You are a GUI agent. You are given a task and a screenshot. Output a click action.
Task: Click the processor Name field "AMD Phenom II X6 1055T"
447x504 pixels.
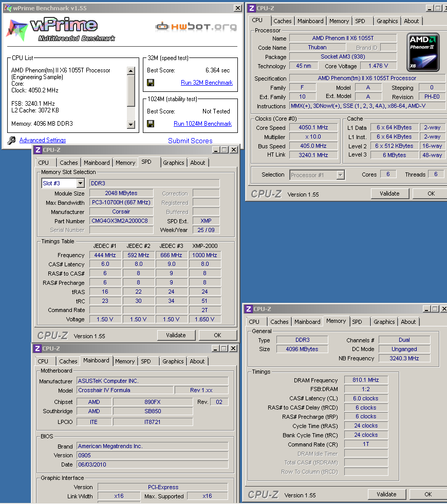(343, 38)
